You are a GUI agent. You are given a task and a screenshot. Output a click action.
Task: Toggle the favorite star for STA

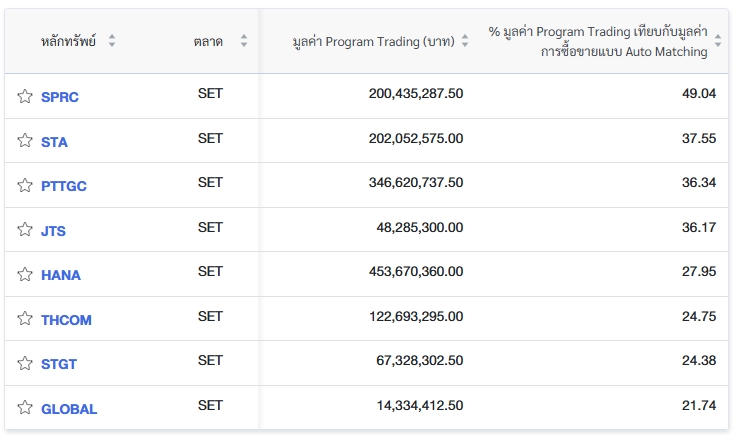point(25,141)
